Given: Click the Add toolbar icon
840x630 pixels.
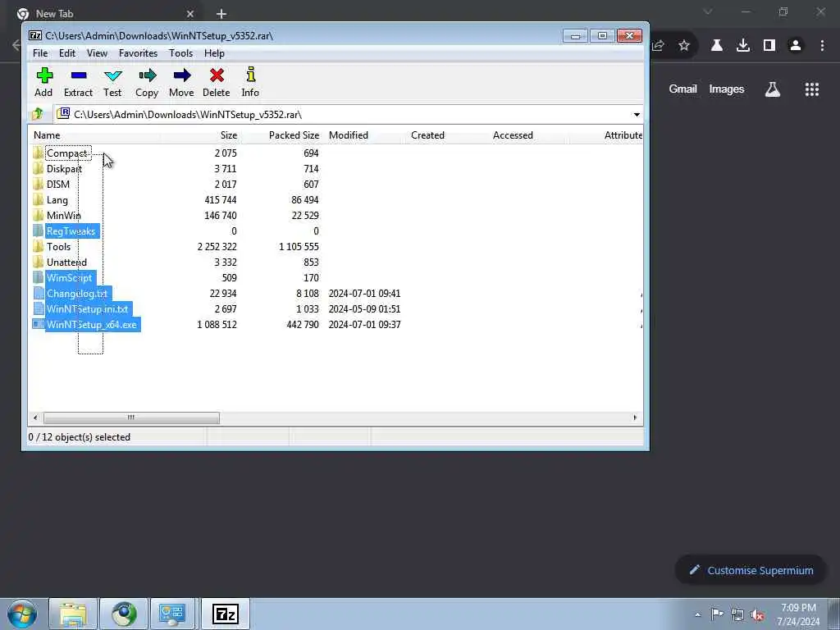Looking at the screenshot, I should coord(44,75).
